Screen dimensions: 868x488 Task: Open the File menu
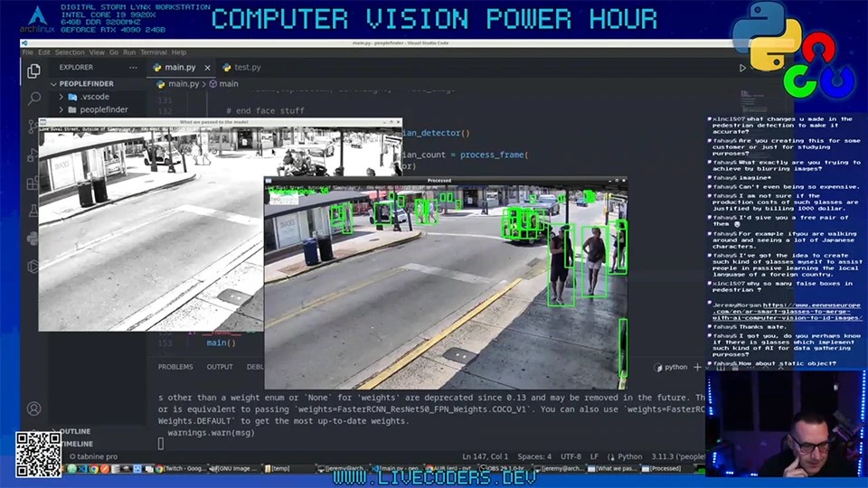28,52
